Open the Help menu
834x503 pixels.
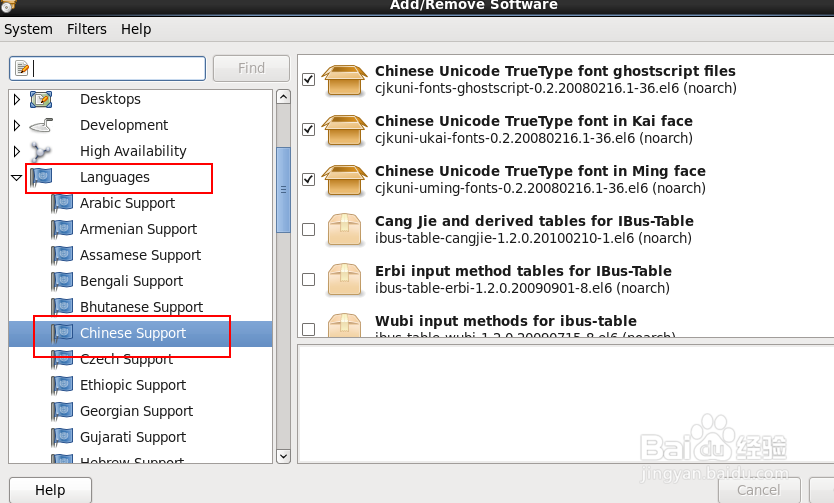point(136,29)
